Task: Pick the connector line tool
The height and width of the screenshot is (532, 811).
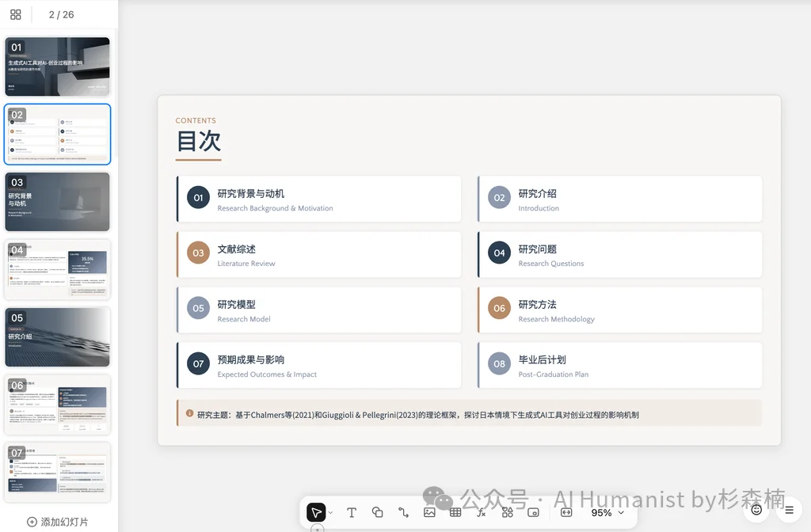Action: click(x=403, y=512)
